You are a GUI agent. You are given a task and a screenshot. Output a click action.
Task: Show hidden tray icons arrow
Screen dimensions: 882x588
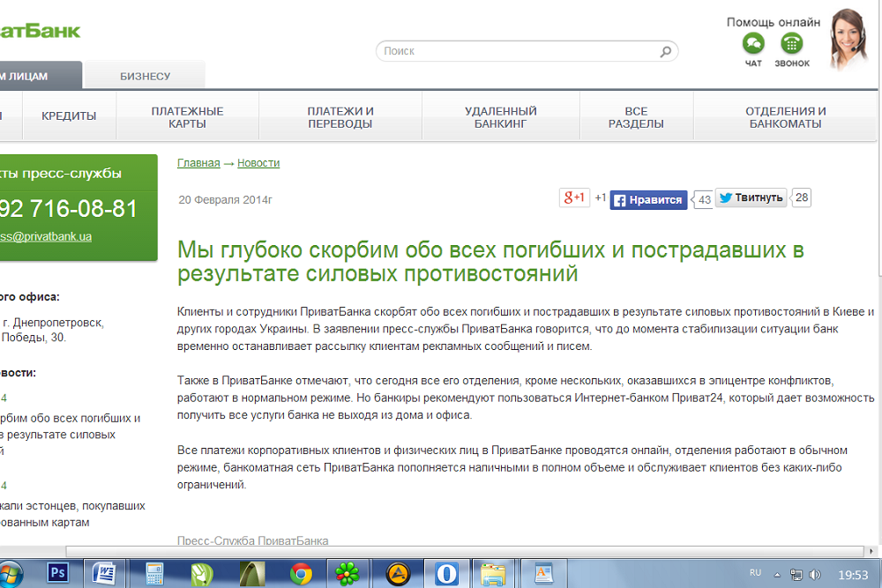point(777,575)
